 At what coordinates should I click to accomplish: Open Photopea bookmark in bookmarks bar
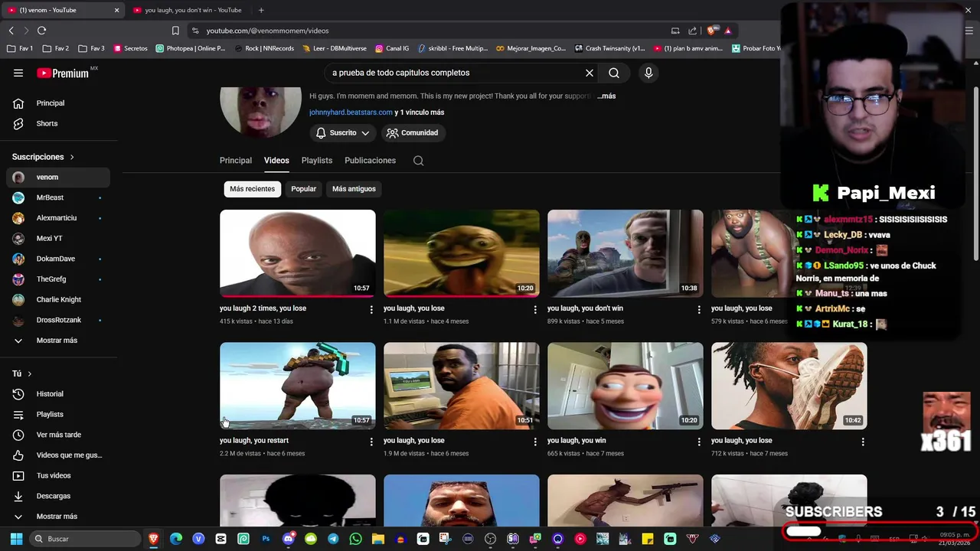click(x=190, y=48)
